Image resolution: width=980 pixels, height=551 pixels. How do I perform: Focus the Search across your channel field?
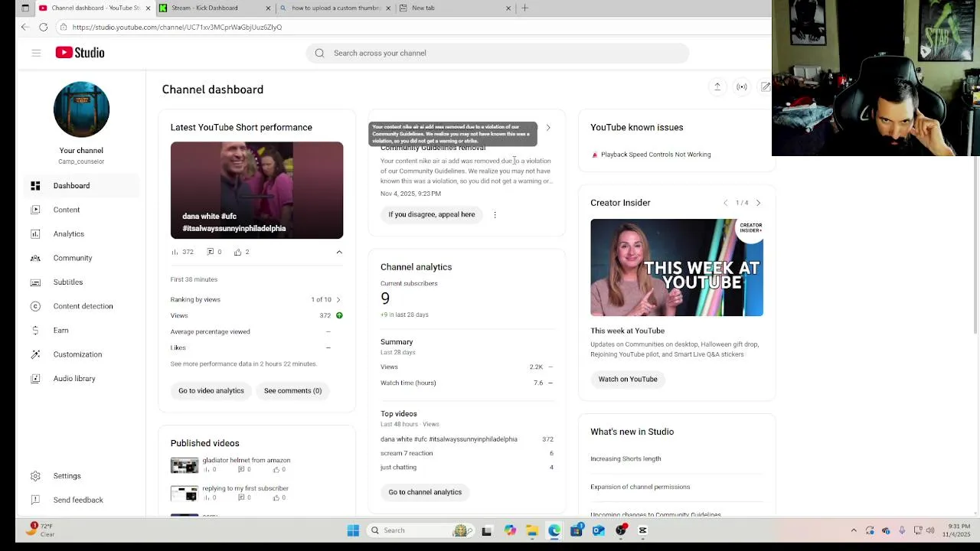pos(498,53)
